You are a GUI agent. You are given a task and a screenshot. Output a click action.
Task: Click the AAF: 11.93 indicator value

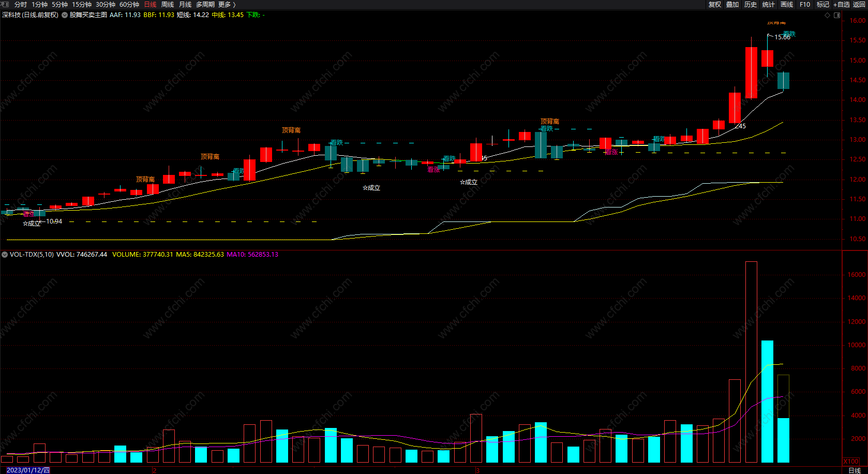125,15
